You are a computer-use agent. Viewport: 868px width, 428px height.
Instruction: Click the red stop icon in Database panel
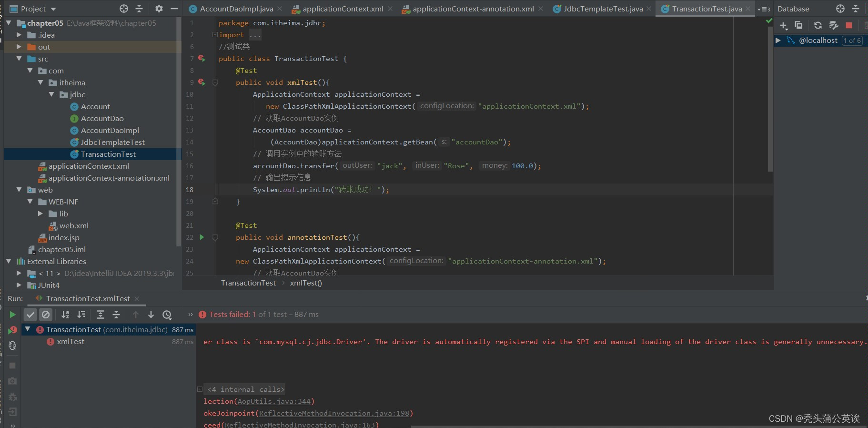point(849,25)
